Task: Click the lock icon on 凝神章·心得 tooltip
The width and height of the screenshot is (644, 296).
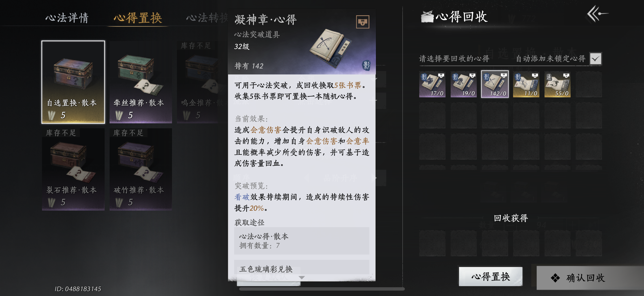Action: click(362, 22)
